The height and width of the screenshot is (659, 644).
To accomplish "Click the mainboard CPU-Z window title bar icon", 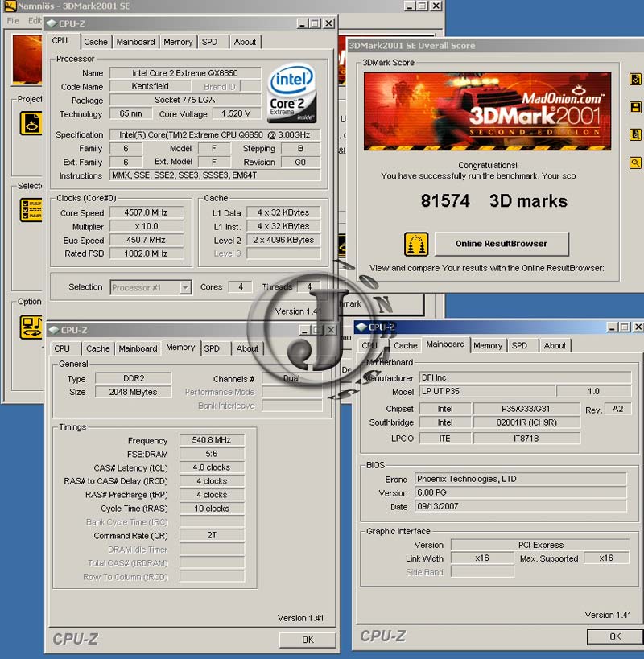I will (361, 327).
